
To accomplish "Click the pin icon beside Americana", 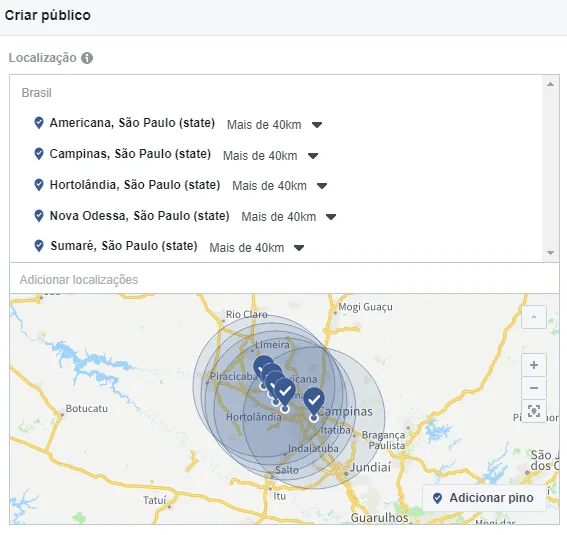I will point(39,123).
